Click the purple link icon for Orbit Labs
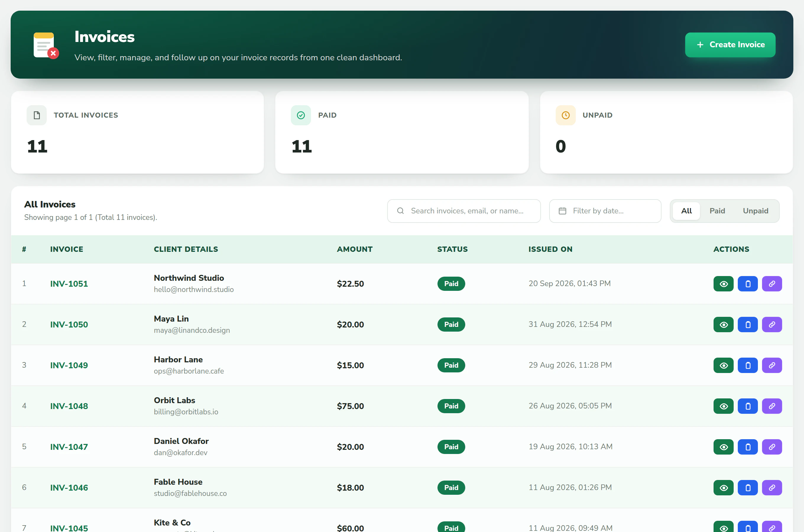804x532 pixels. [x=772, y=406]
